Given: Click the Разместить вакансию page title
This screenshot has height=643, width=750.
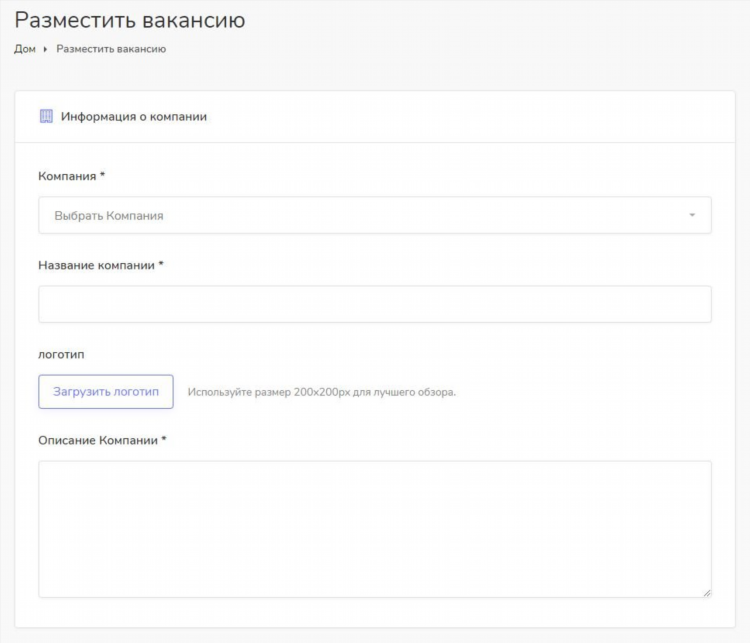Looking at the screenshot, I should (x=130, y=20).
